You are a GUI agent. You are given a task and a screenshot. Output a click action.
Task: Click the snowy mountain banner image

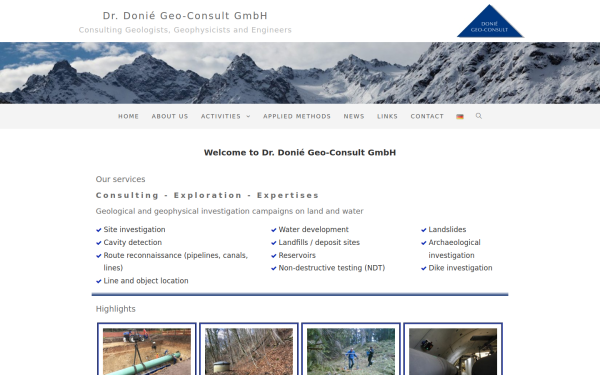click(x=300, y=73)
